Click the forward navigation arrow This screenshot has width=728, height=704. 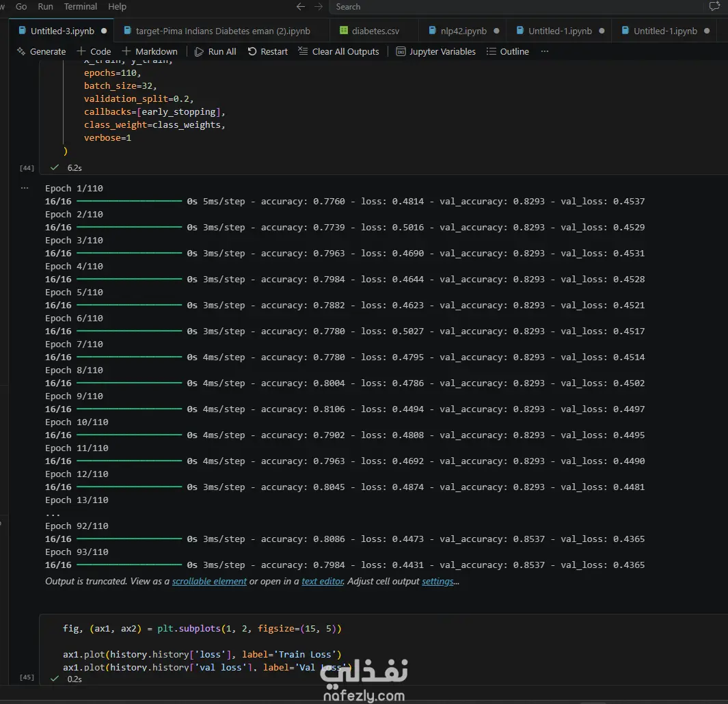pos(319,7)
